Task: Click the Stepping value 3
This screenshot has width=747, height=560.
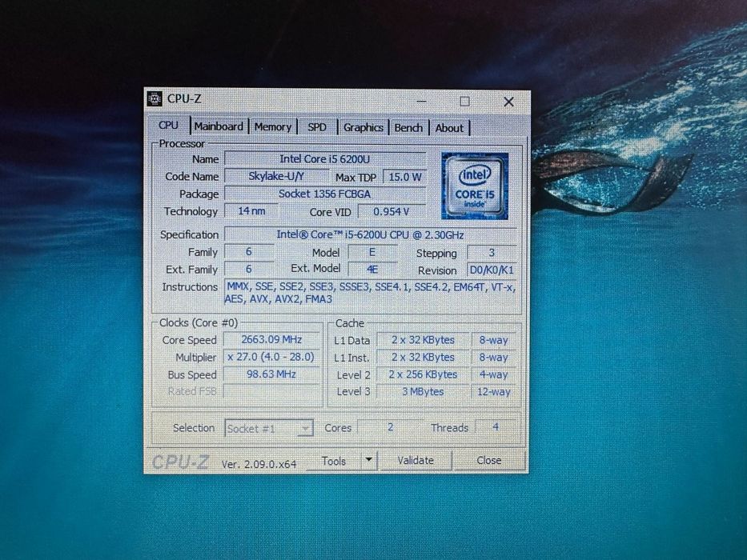Action: (492, 252)
